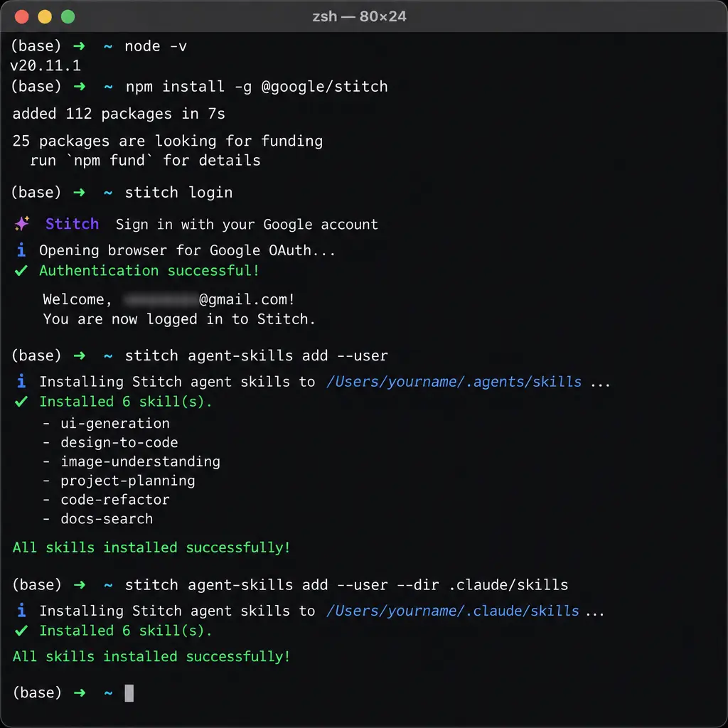
Task: Click the 'run `npm fund` for details' line
Action: pyautogui.click(x=145, y=160)
